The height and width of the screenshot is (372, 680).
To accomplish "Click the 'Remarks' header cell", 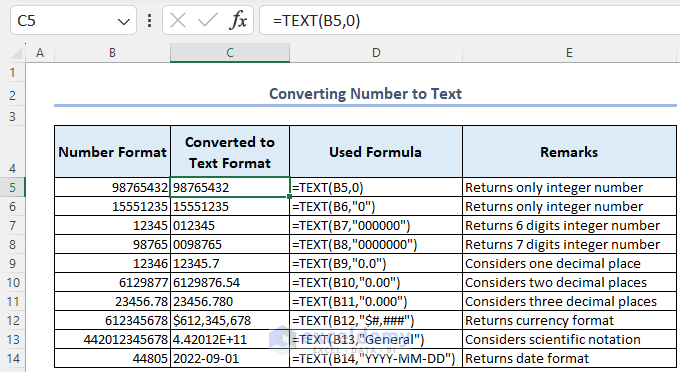I will tap(569, 152).
